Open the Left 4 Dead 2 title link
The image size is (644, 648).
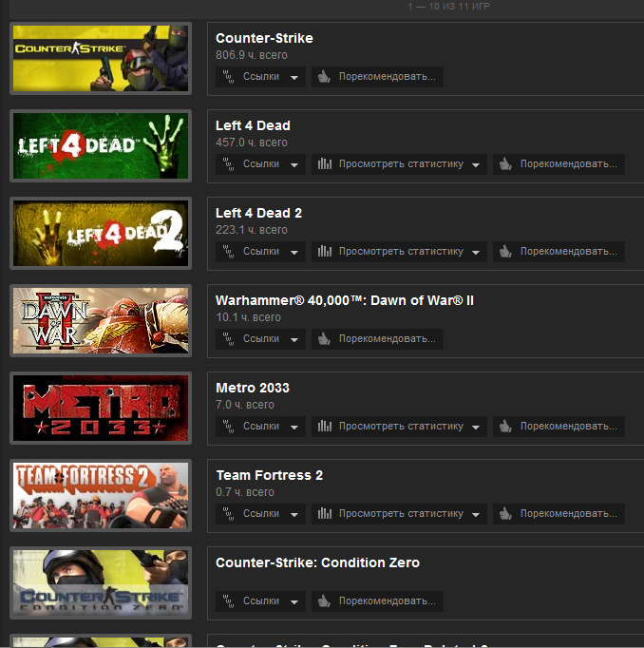coord(258,213)
